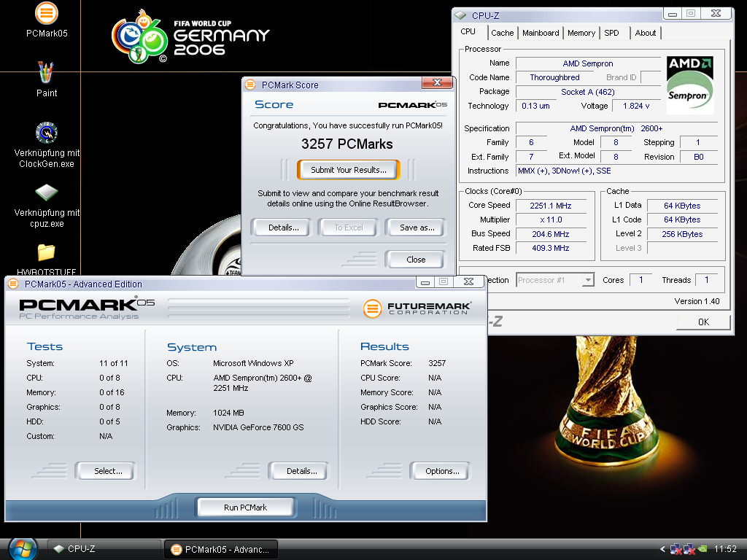Click the Microsoft Windows XP text

click(x=253, y=363)
